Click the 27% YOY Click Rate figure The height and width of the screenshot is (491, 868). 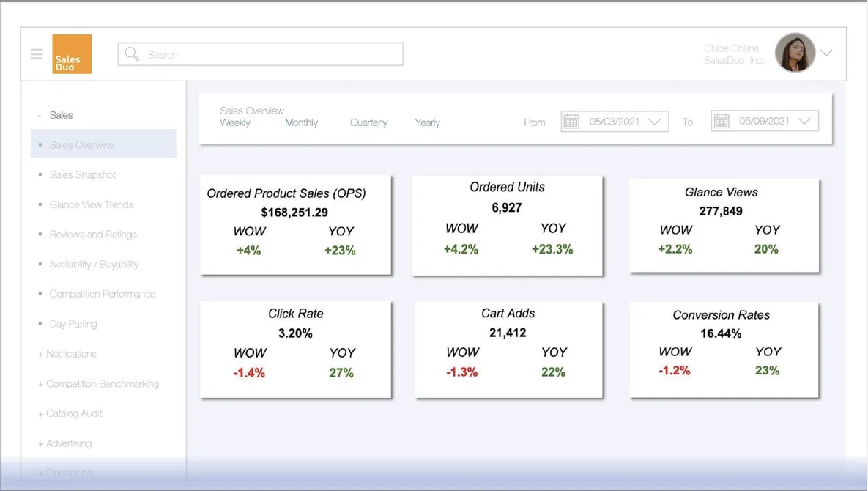(341, 373)
